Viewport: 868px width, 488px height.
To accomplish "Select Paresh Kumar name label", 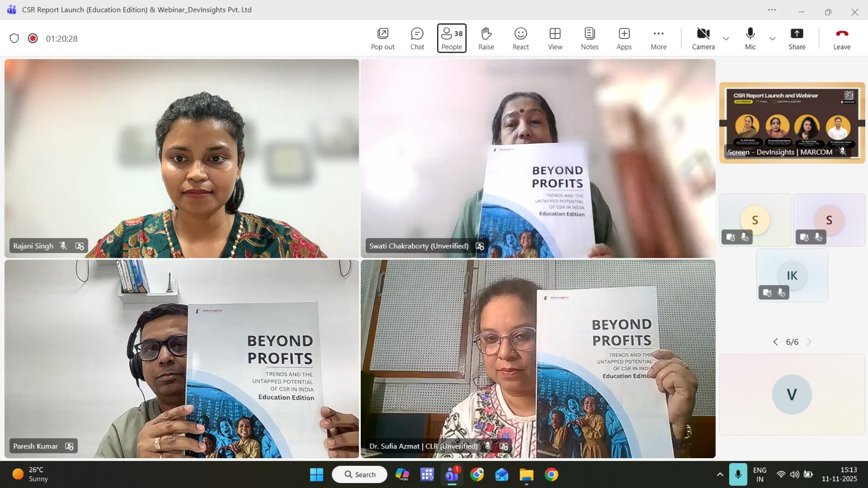I will click(x=35, y=446).
